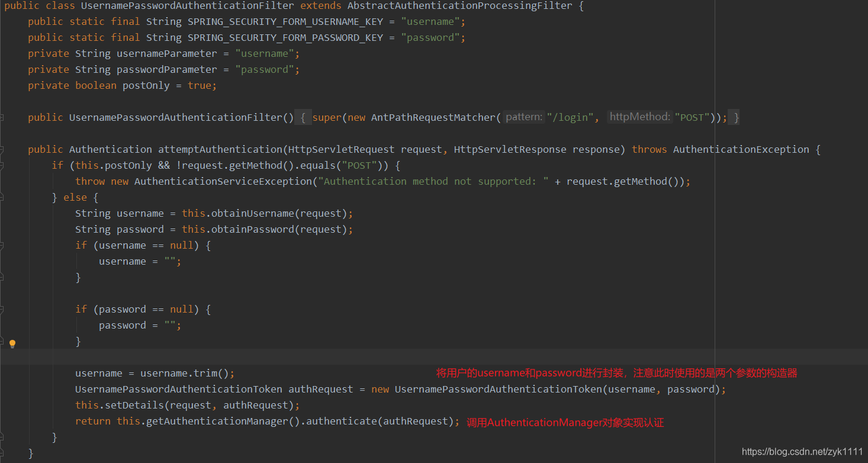Click the setDetails method call
The height and width of the screenshot is (463, 868).
click(x=134, y=405)
